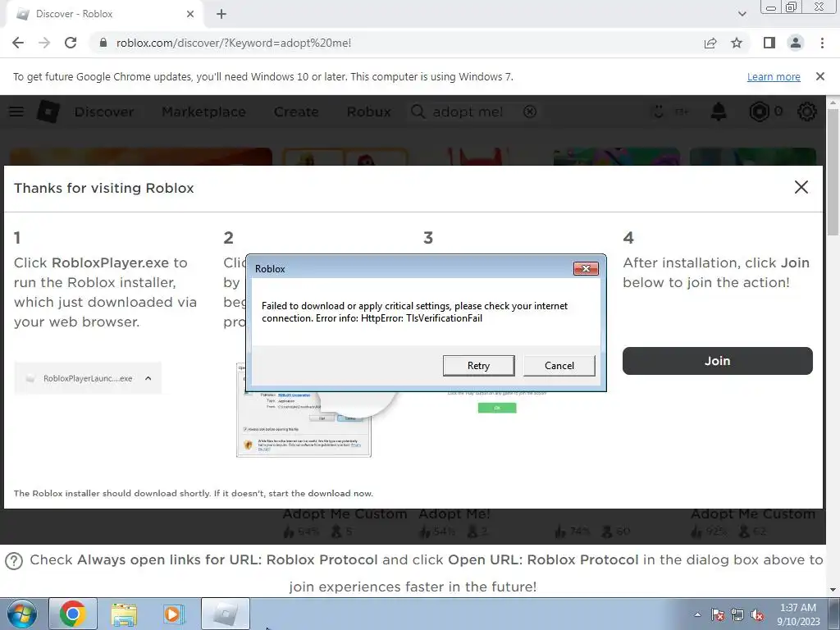840x630 pixels.
Task: Share this page icon
Action: (710, 43)
